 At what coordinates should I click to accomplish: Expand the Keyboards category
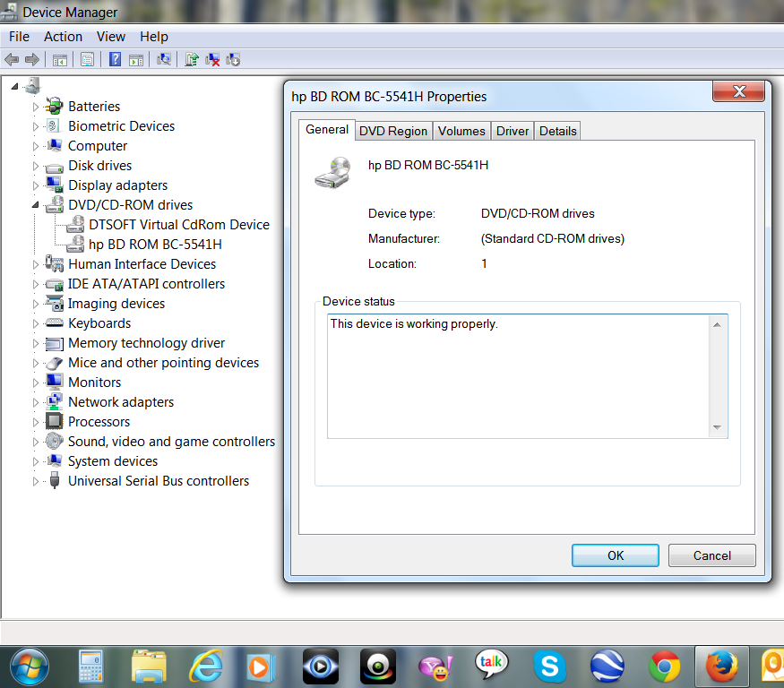pyautogui.click(x=36, y=323)
